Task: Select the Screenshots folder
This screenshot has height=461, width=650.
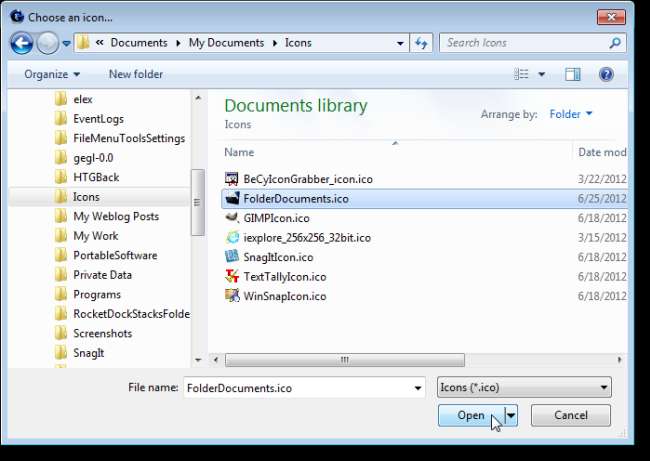Action: coord(102,333)
